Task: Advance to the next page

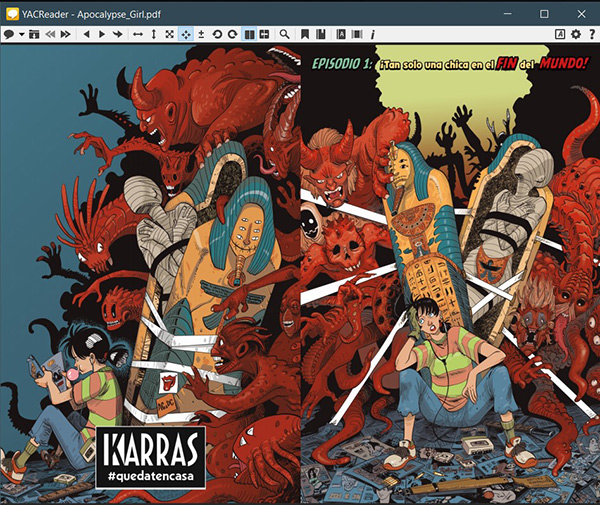Action: point(102,34)
